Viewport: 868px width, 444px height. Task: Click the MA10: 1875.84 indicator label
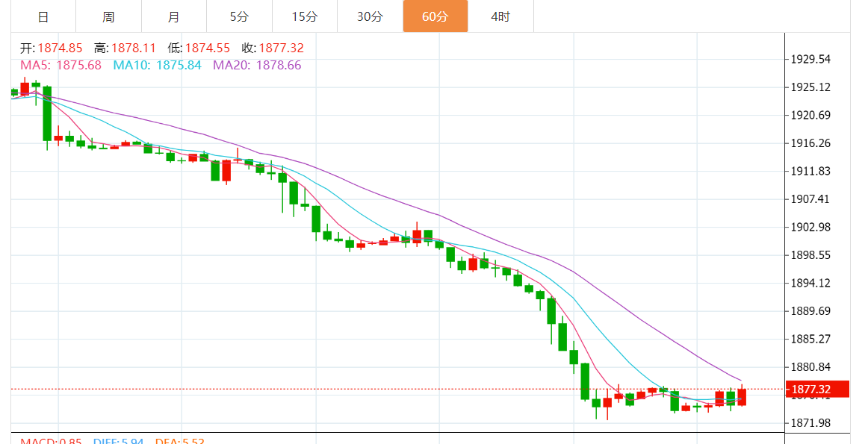coord(157,65)
